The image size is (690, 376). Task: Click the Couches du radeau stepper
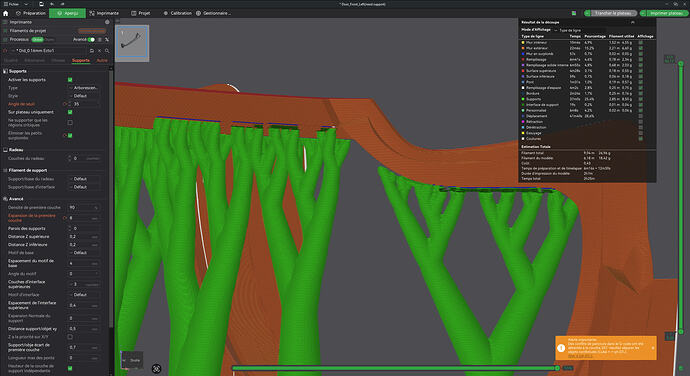69,158
